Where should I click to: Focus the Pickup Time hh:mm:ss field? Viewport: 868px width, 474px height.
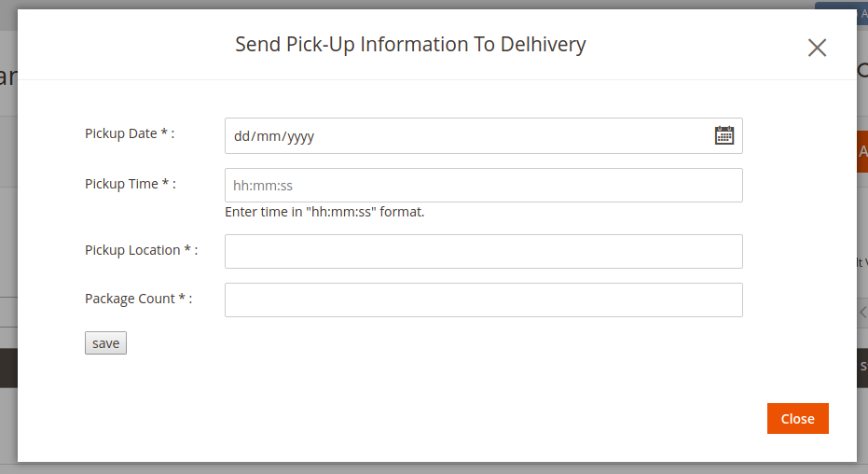pyautogui.click(x=483, y=186)
